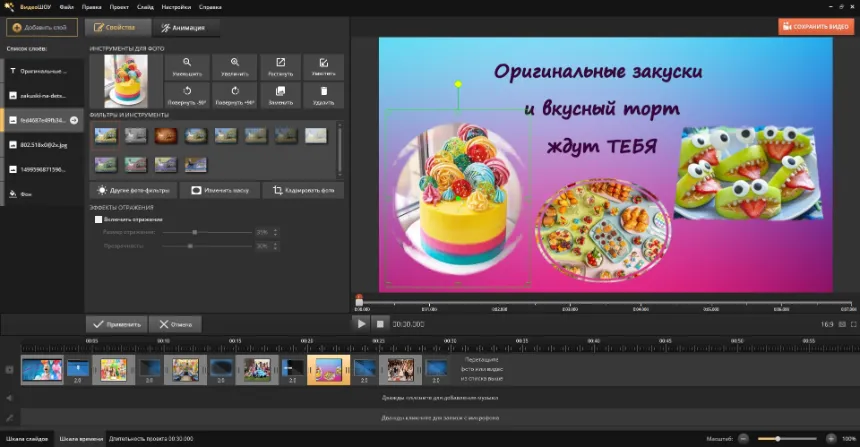The height and width of the screenshot is (447, 860).
Task: Click the Удалить trash icon
Action: [324, 95]
